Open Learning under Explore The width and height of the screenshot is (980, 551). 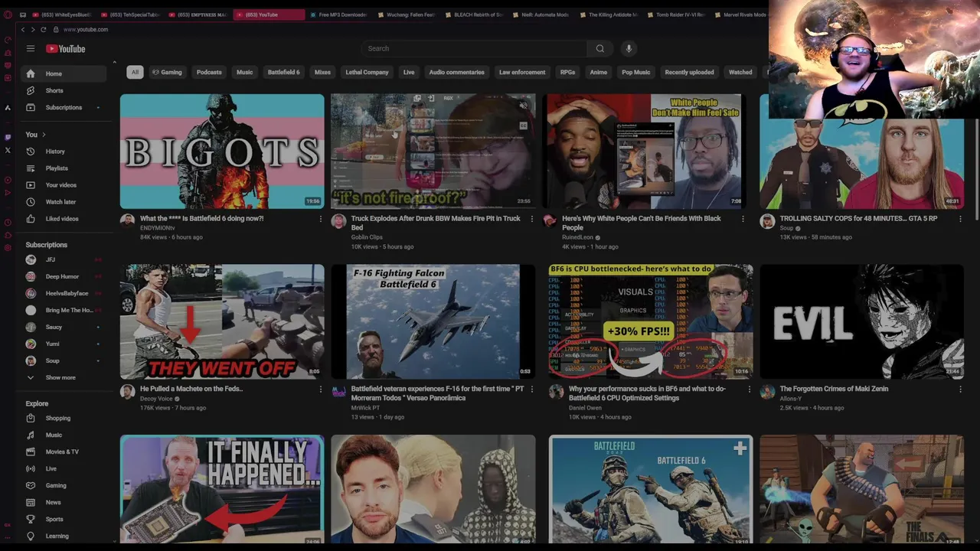click(65, 536)
